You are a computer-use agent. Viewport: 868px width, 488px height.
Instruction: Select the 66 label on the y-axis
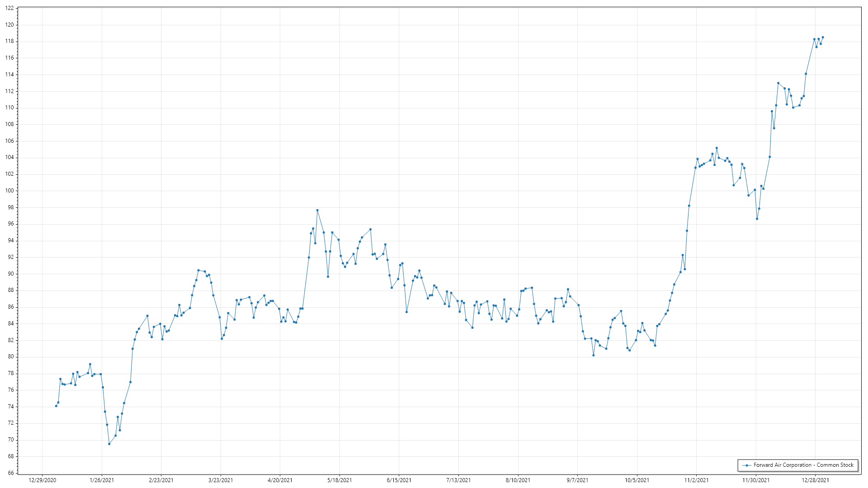[x=11, y=473]
